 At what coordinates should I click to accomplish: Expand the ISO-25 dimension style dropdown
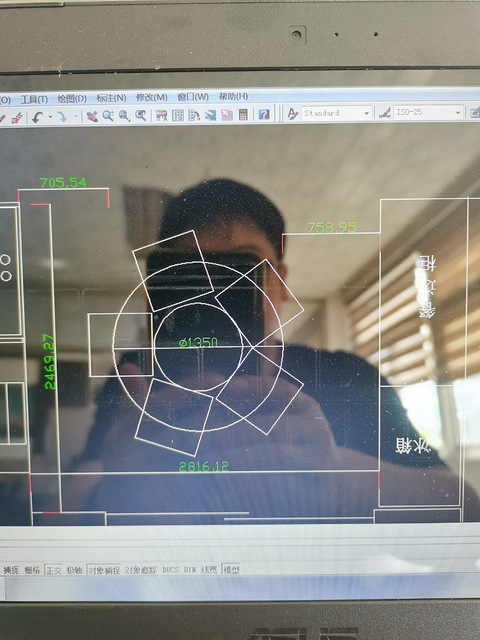click(428, 112)
